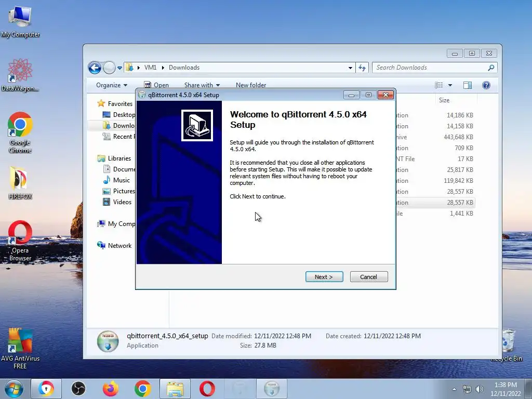Open My Computer desktop icon
This screenshot has height=399, width=532.
20,21
